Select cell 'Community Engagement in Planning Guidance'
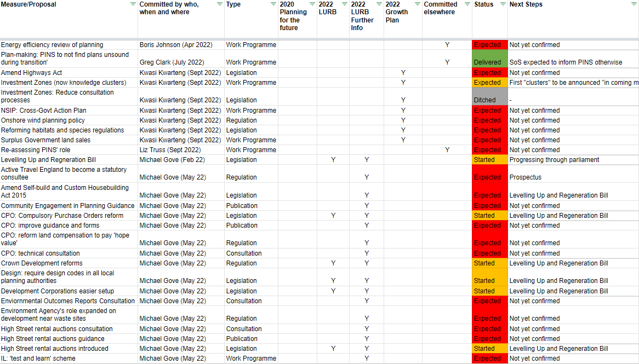The width and height of the screenshot is (639, 364). (x=69, y=206)
